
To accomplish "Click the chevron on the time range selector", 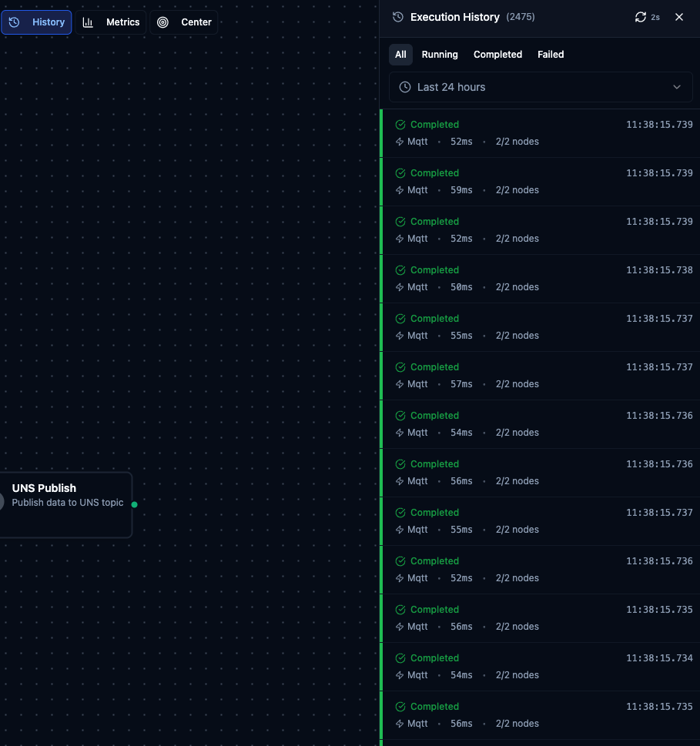I will [676, 87].
